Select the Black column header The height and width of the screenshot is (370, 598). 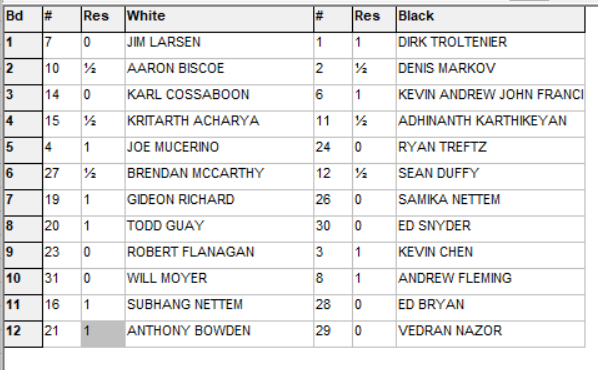(490, 19)
